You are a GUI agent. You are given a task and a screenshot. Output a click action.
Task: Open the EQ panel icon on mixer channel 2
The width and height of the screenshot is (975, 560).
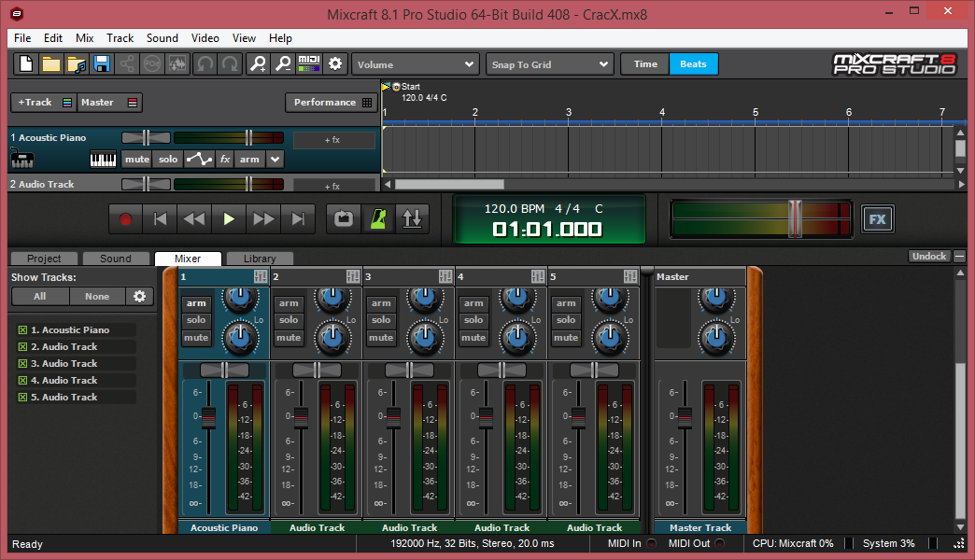click(x=353, y=276)
